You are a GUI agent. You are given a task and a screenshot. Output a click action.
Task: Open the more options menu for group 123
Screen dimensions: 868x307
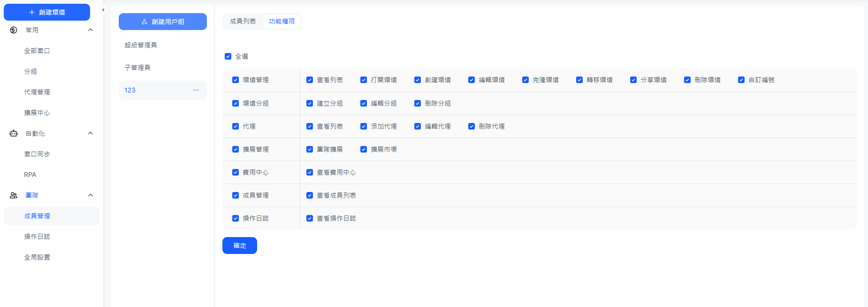(x=196, y=90)
